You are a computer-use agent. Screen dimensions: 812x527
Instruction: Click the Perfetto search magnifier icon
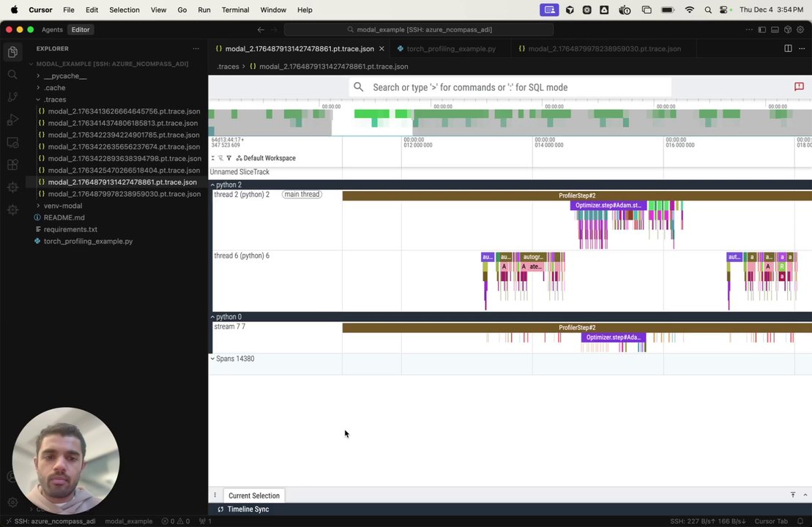[358, 87]
